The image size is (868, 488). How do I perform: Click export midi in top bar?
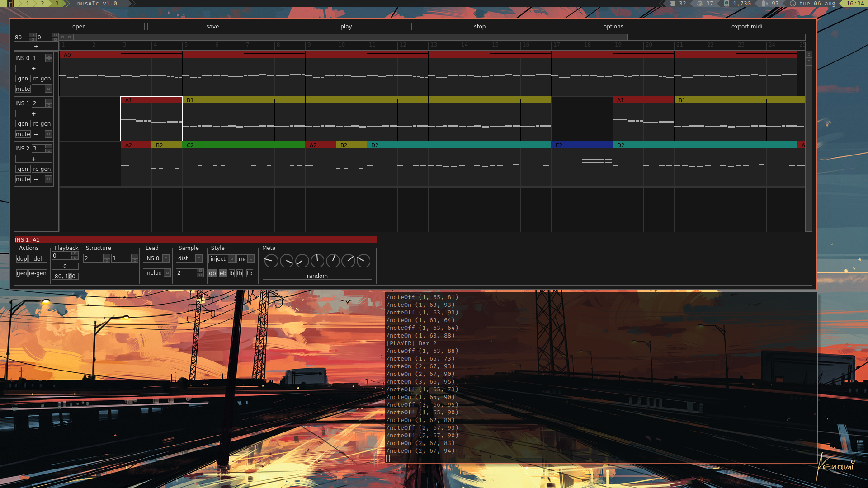click(x=746, y=27)
